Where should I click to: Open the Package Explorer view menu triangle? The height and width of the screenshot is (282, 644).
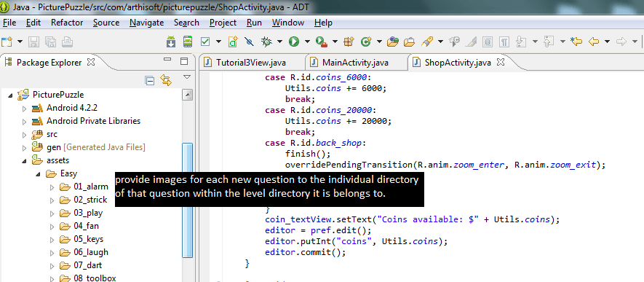click(187, 77)
